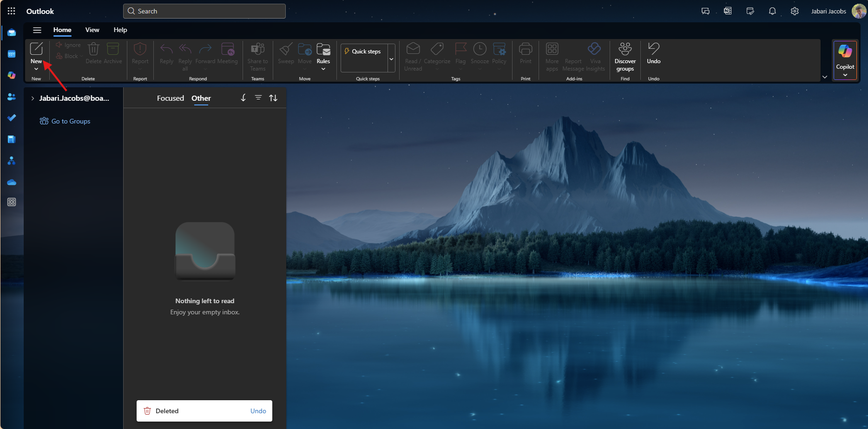The image size is (868, 429).
Task: Click the Undo icon in ribbon
Action: [653, 49]
